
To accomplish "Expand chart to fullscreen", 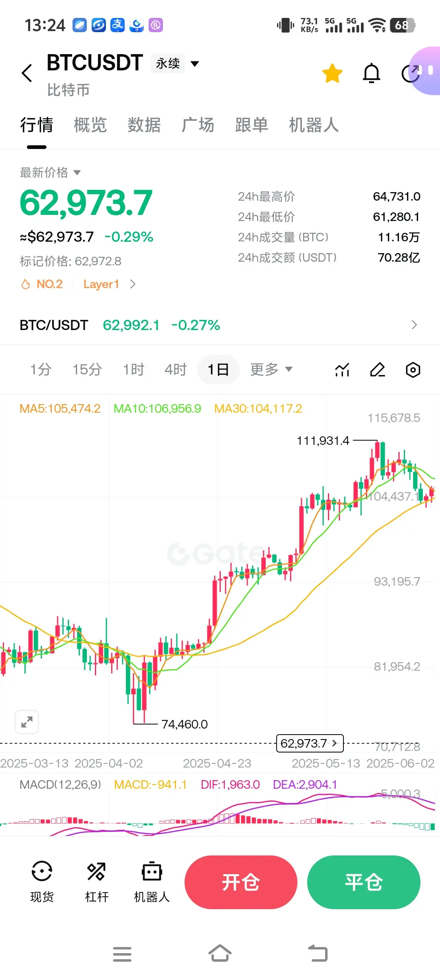I will 27,722.
